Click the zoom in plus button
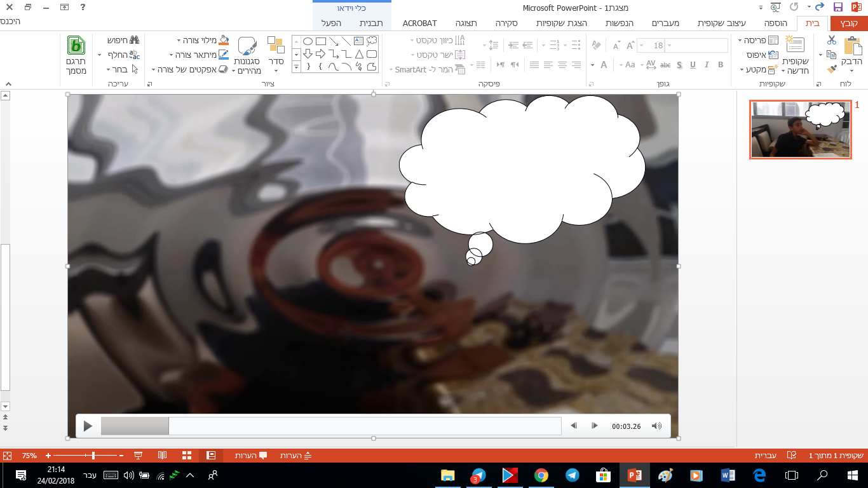The image size is (868, 488). [x=48, y=456]
